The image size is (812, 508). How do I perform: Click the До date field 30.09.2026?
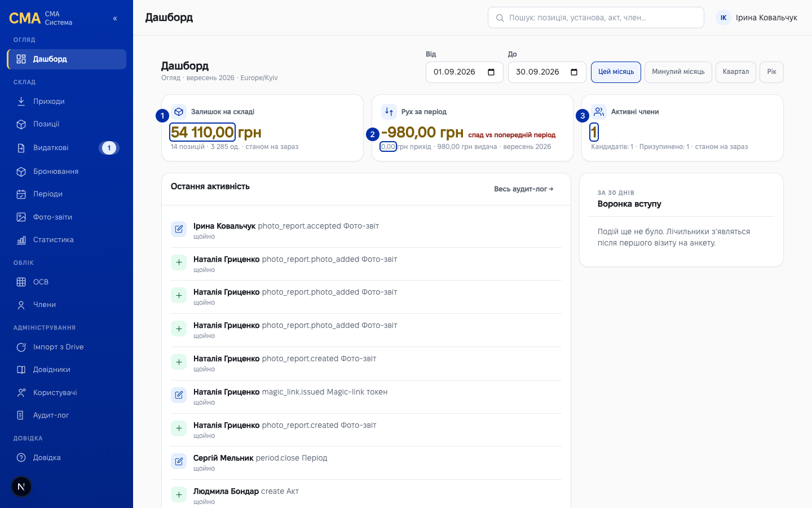(547, 72)
